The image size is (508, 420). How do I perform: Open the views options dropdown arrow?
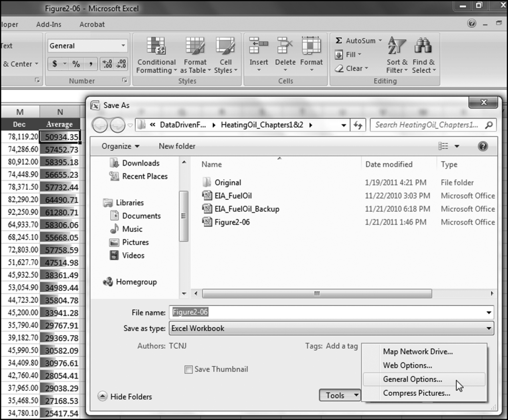click(x=457, y=146)
